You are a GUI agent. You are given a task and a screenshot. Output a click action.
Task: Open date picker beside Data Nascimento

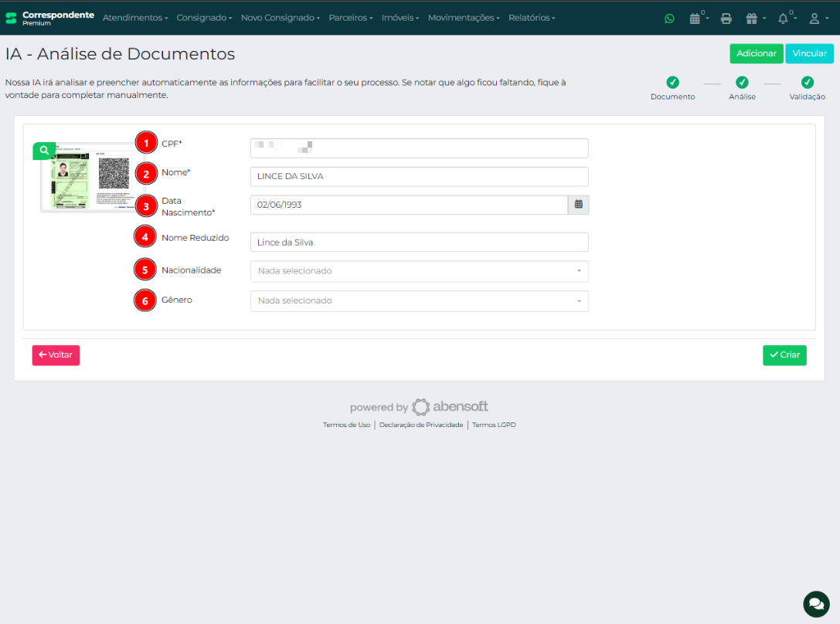point(578,205)
